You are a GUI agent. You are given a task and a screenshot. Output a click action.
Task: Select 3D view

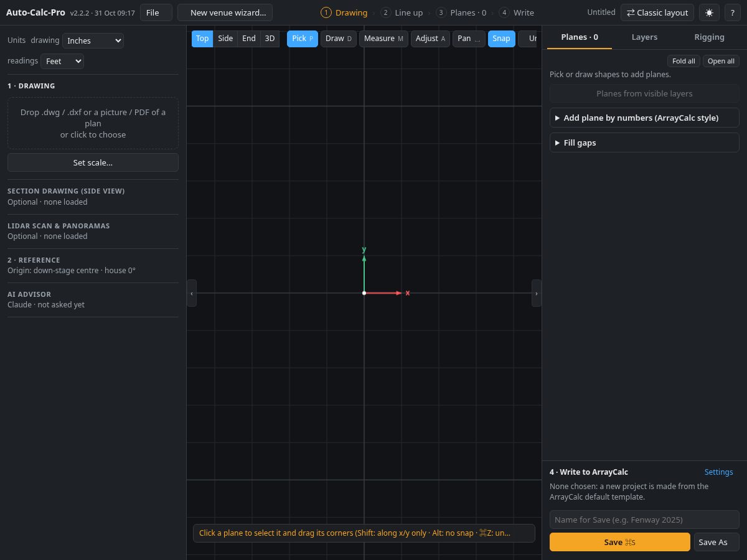270,39
